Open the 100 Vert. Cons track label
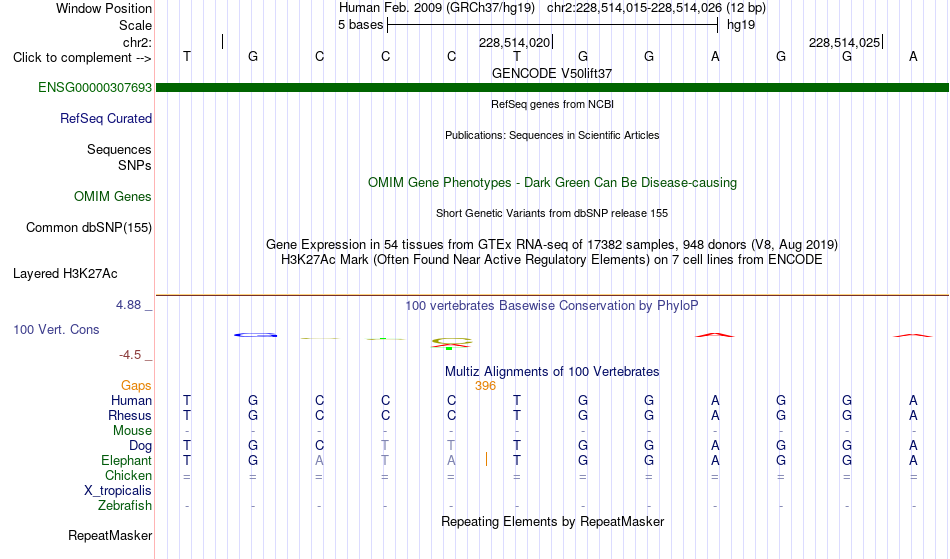950x559 pixels. 56,329
